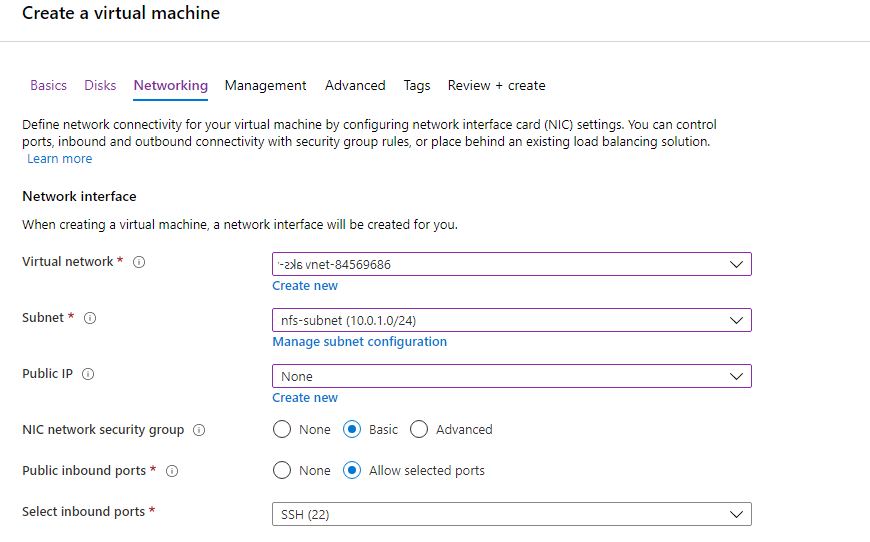Expand the Subnet dropdown list
The height and width of the screenshot is (542, 870).
click(x=511, y=320)
